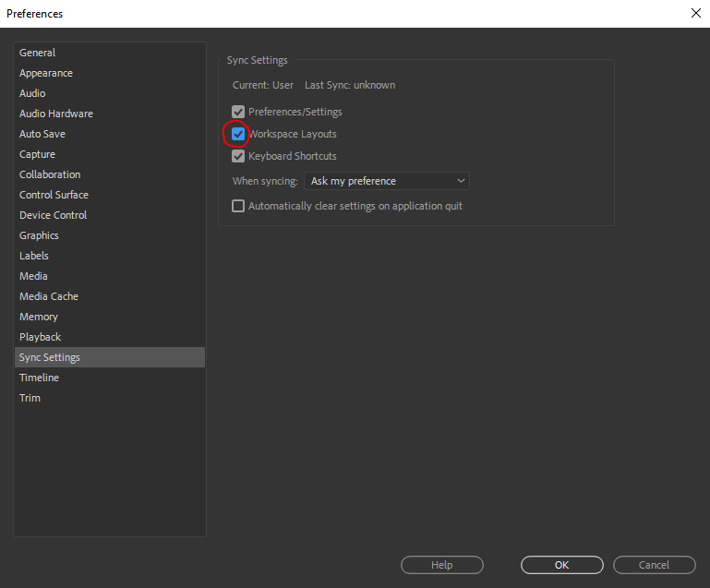Open the Audio Hardware category
Image resolution: width=710 pixels, height=588 pixels.
click(56, 114)
